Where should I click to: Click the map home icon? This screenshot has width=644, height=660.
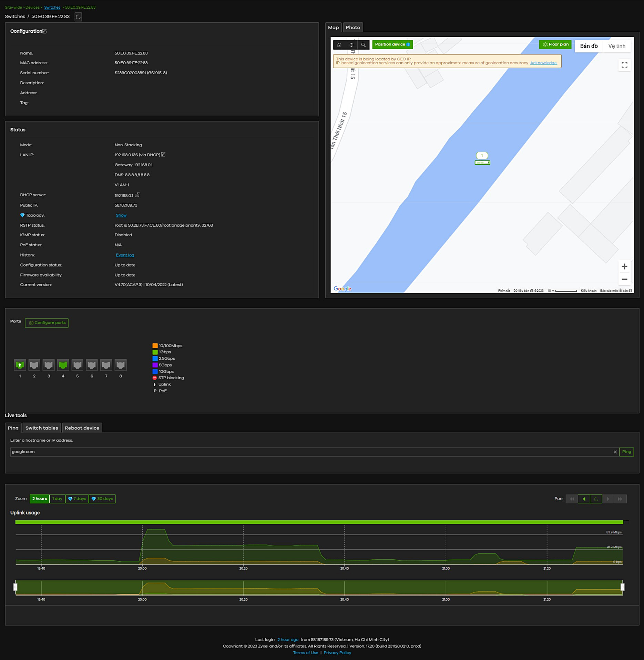pyautogui.click(x=339, y=45)
